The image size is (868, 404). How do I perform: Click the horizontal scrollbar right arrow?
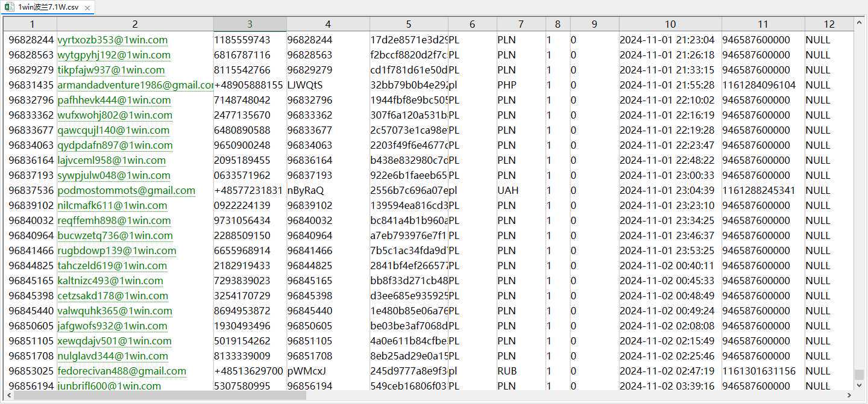tap(849, 396)
